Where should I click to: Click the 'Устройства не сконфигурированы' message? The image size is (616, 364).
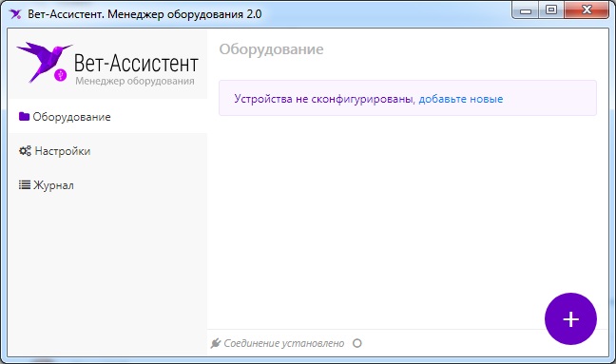[324, 99]
